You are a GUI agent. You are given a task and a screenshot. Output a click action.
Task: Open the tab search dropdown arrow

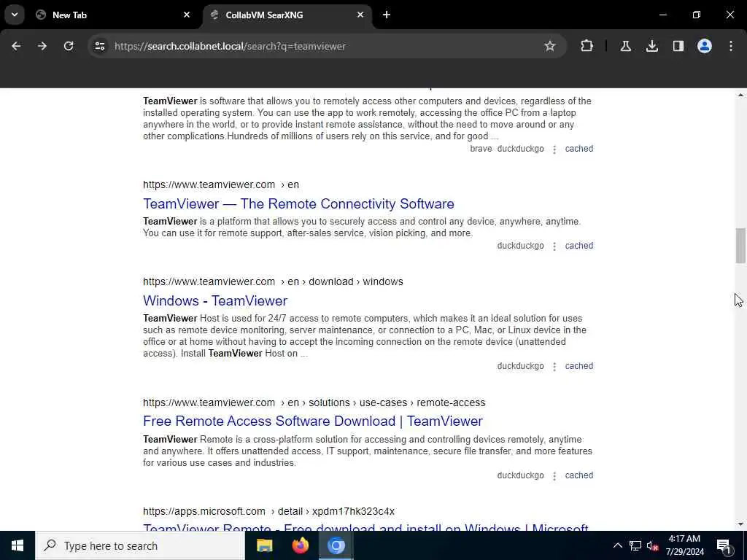pos(15,15)
